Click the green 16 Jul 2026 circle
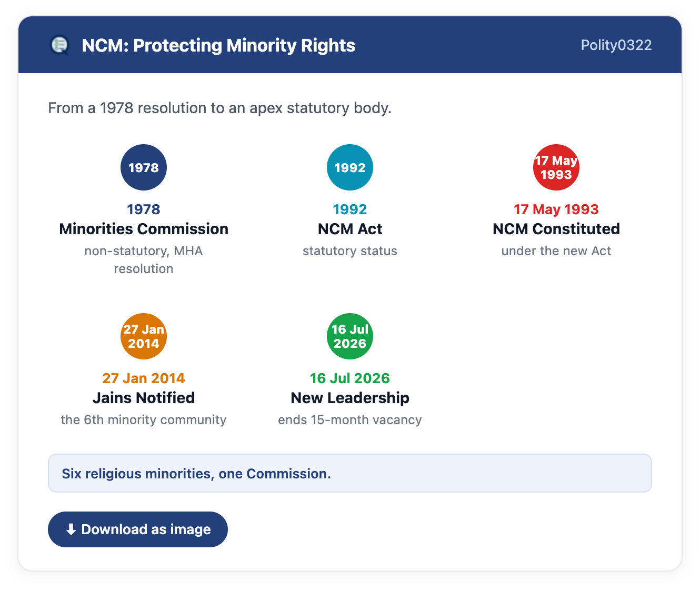 coord(350,336)
